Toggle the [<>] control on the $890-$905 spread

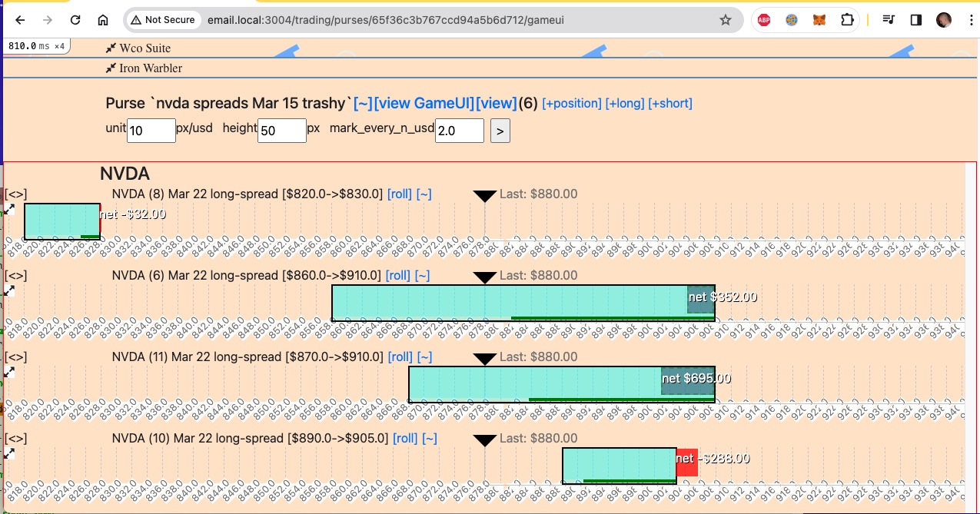(15, 439)
